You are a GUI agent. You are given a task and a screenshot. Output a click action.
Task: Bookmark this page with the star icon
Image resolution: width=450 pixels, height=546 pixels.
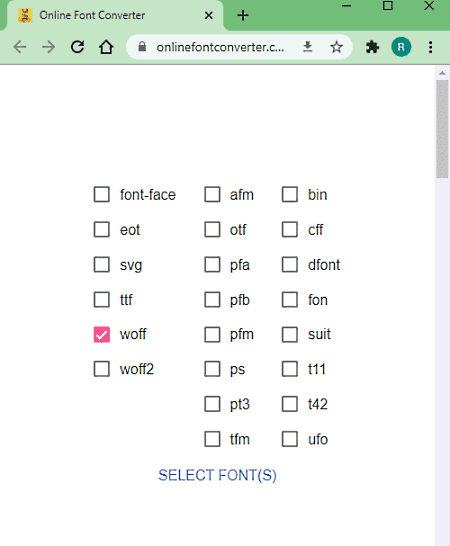click(x=336, y=47)
